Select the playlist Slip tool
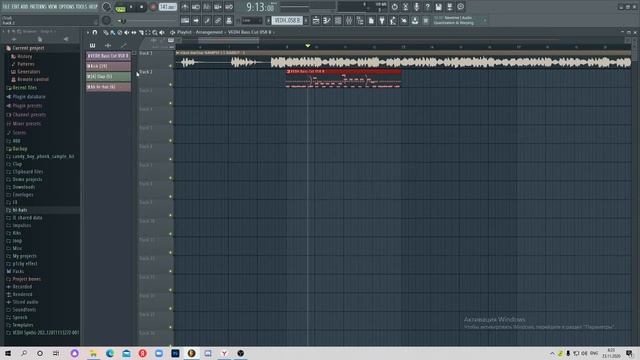This screenshot has width=640, height=360. click(x=133, y=32)
